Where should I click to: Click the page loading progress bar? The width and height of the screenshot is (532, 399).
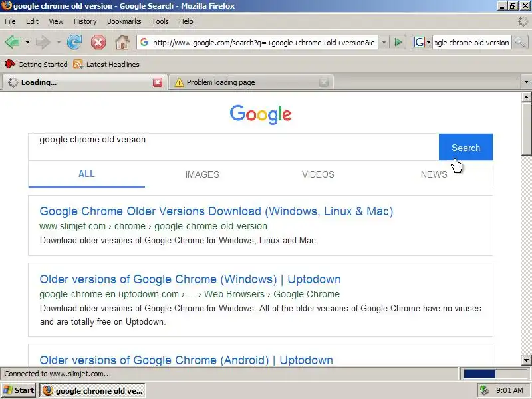pyautogui.click(x=495, y=374)
